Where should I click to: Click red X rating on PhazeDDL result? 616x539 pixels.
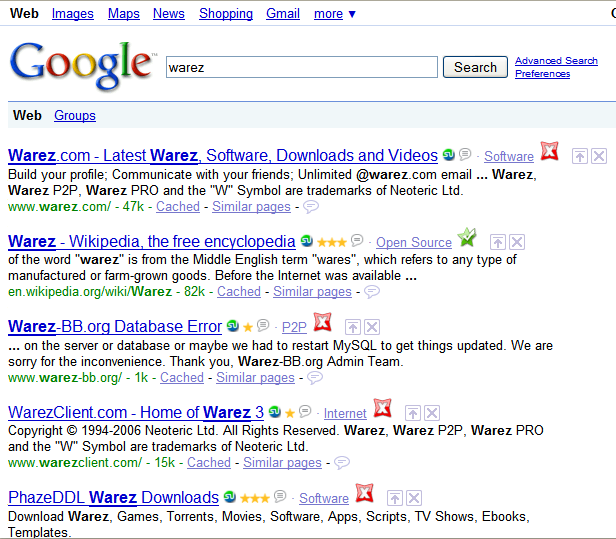tap(365, 493)
